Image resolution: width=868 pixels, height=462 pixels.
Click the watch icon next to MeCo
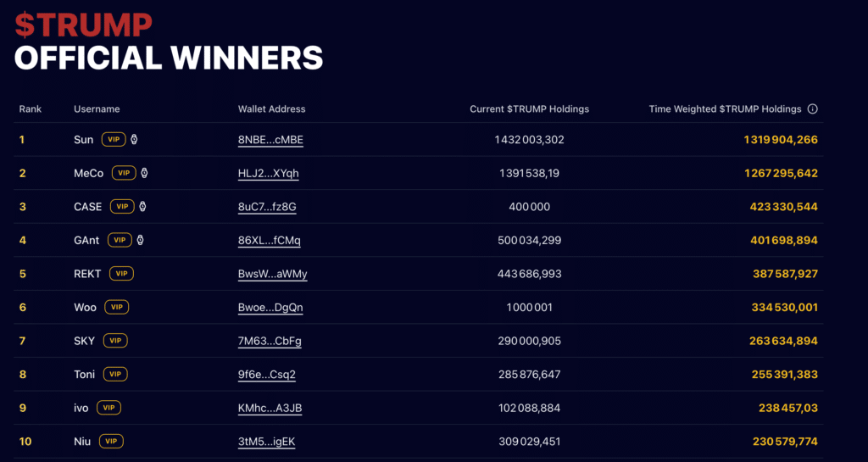(144, 173)
